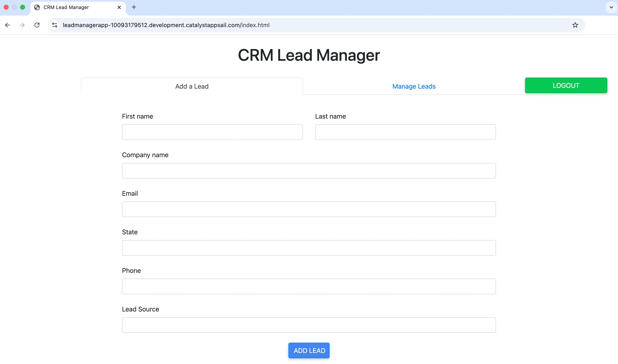
Task: Submit the form with ADD LEAD
Action: pyautogui.click(x=309, y=350)
